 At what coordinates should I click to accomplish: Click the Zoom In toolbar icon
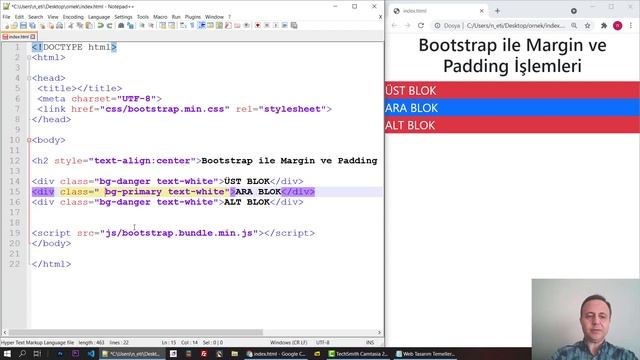[142, 25]
